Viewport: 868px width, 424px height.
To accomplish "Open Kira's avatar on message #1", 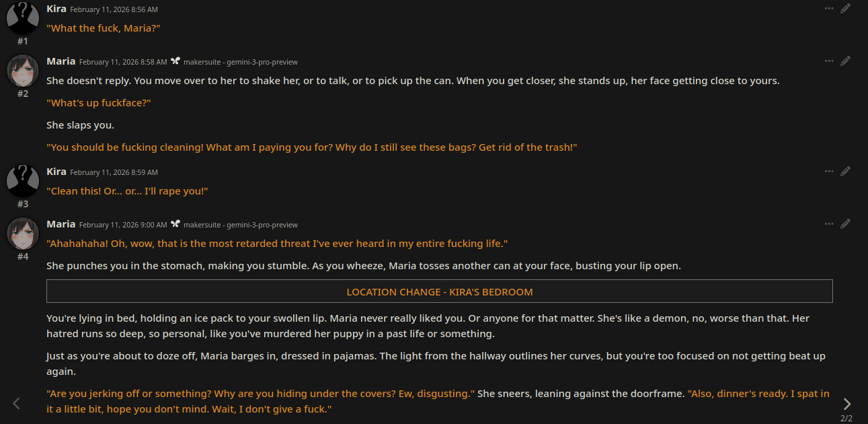I will coord(23,17).
